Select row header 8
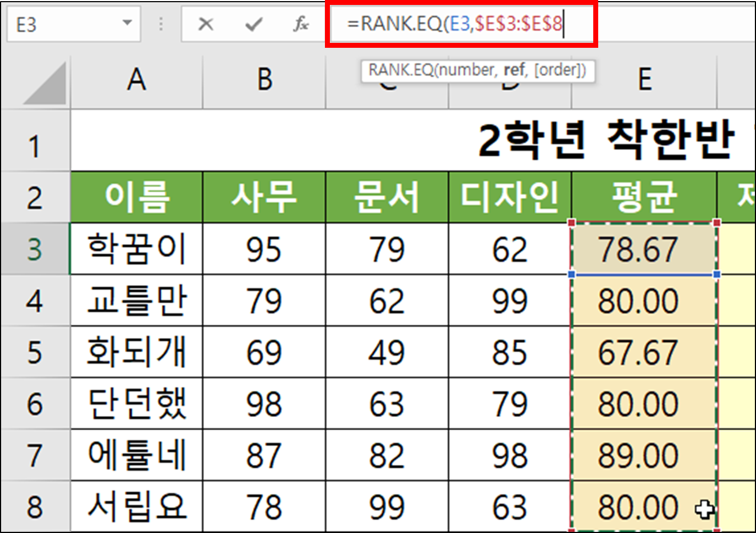Image resolution: width=756 pixels, height=533 pixels. pos(35,507)
